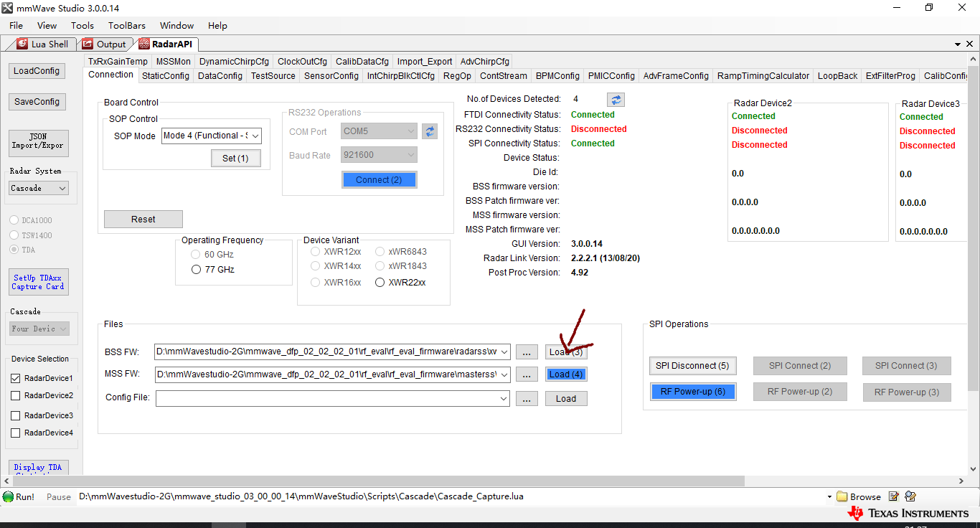The height and width of the screenshot is (528, 980).
Task: Expand the BSS FW path dropdown
Action: click(x=504, y=352)
